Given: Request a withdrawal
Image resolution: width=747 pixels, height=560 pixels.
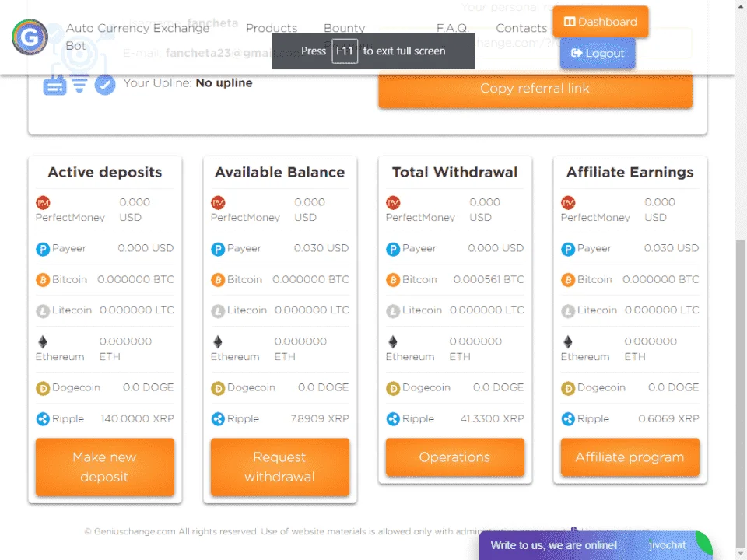Looking at the screenshot, I should [x=279, y=467].
